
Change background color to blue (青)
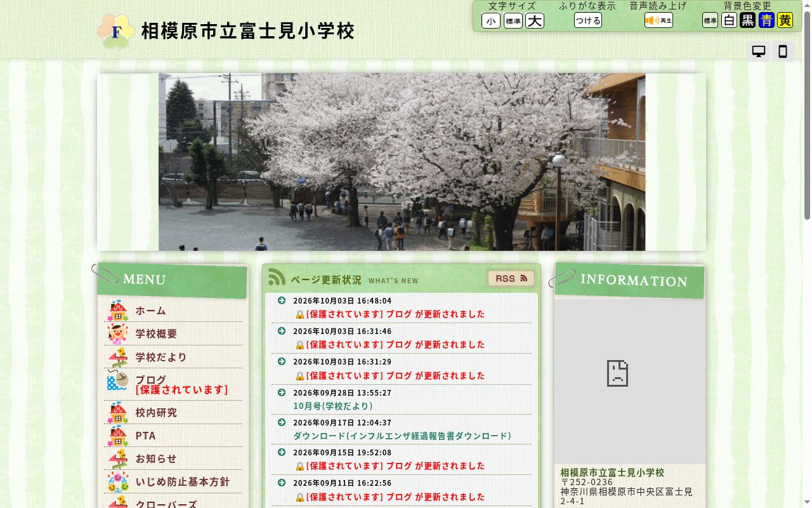tap(766, 20)
